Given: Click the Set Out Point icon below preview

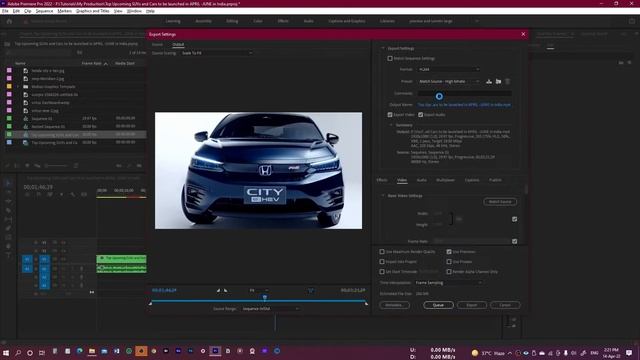Looking at the screenshot, I should pyautogui.click(x=225, y=291).
